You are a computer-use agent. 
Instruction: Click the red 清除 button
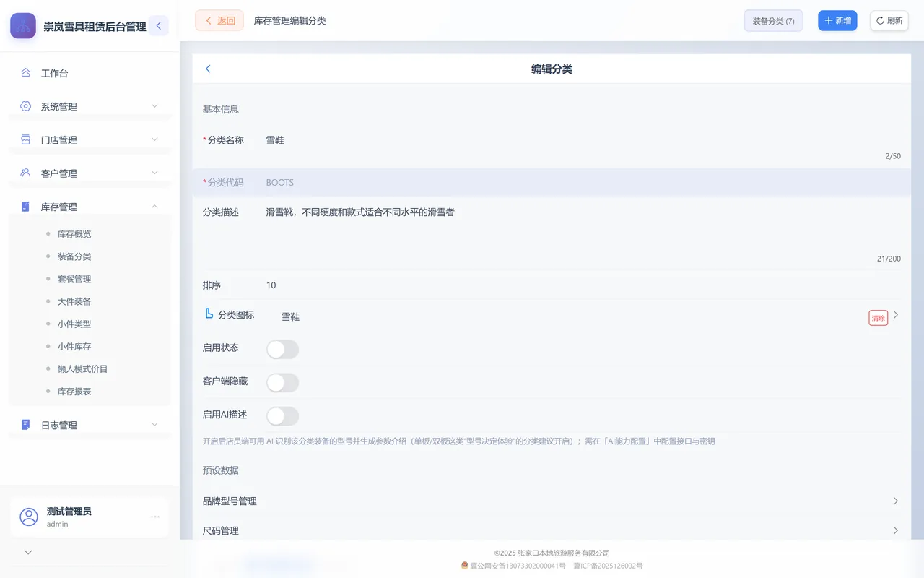[878, 318]
